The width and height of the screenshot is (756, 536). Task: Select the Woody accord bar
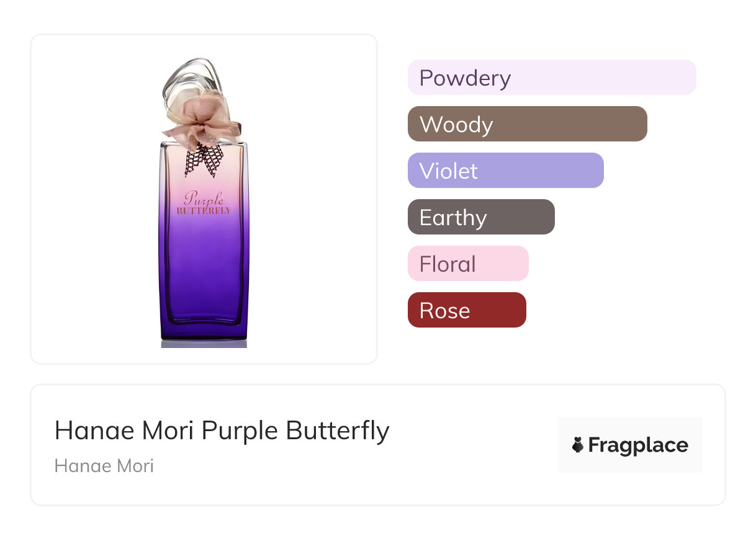point(527,124)
